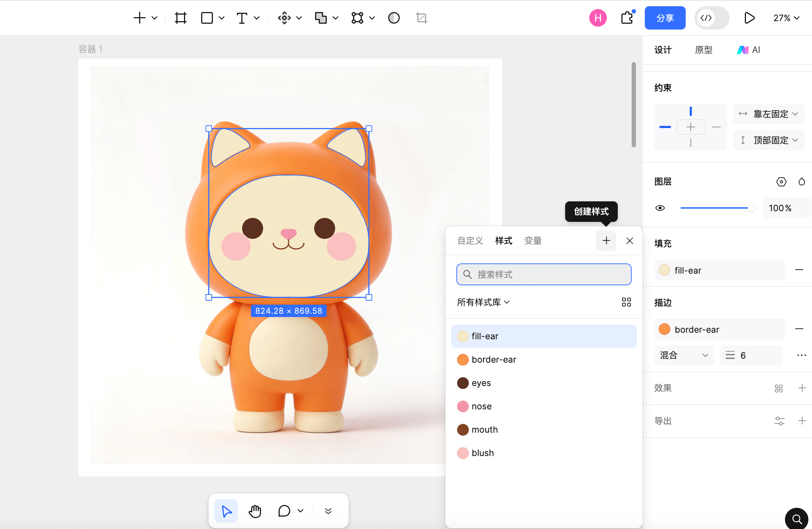Select the border-ear style in the list

(494, 360)
